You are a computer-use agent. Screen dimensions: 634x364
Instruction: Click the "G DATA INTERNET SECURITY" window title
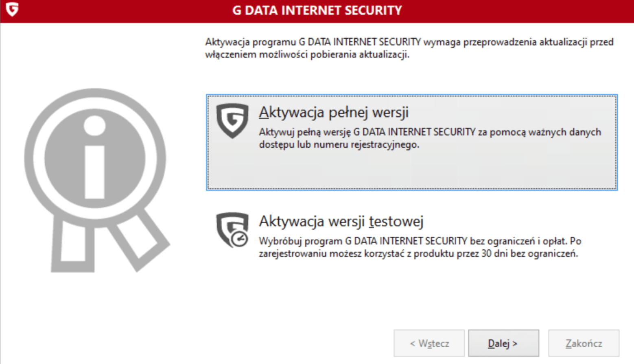click(x=317, y=10)
